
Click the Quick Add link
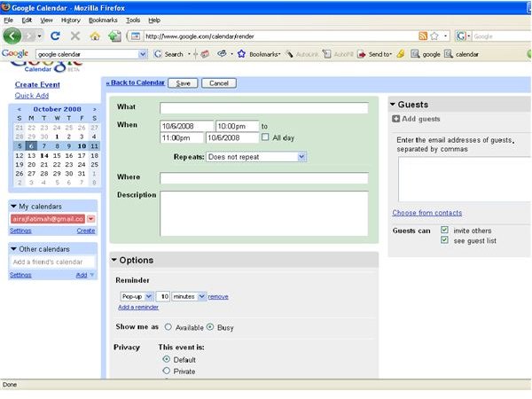pos(32,96)
